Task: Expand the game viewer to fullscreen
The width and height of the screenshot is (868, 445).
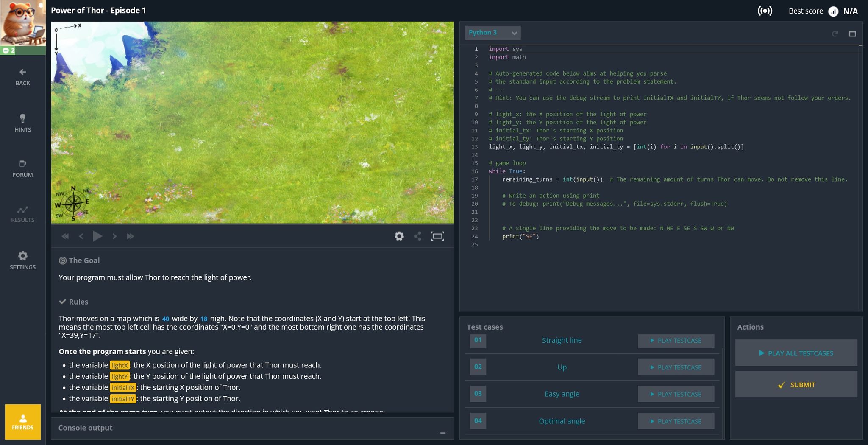Action: [437, 236]
